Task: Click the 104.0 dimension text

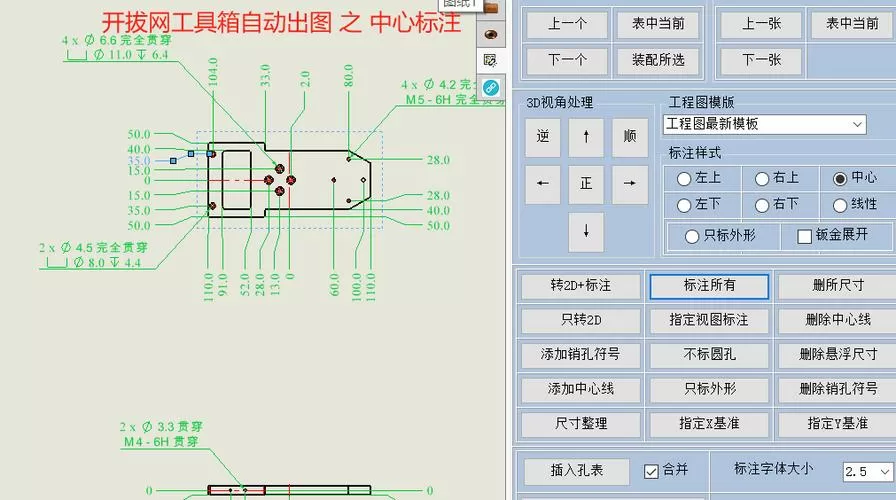Action: (213, 72)
